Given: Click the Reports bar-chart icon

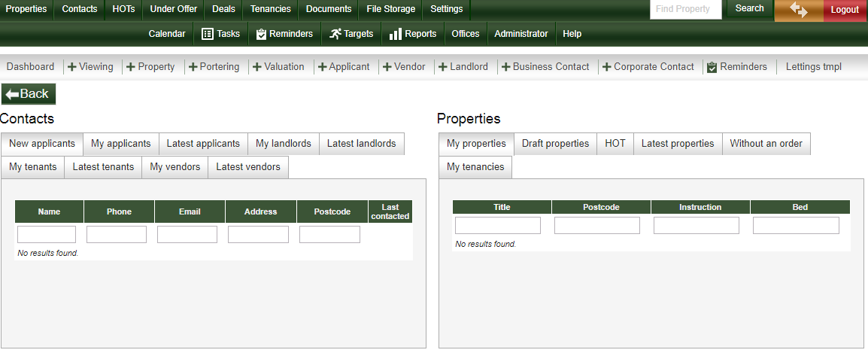Looking at the screenshot, I should point(395,34).
